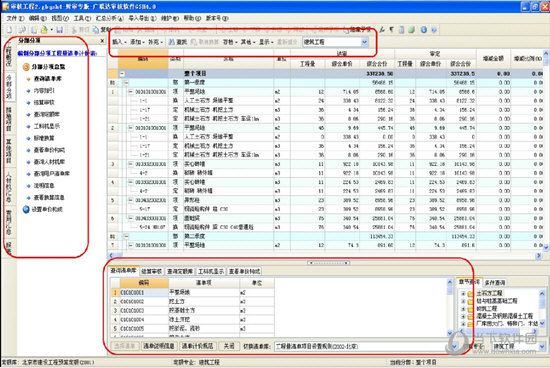The image size is (550, 368).
Task: Switch to the bottom 查询定额库 tab
Action: 180,271
